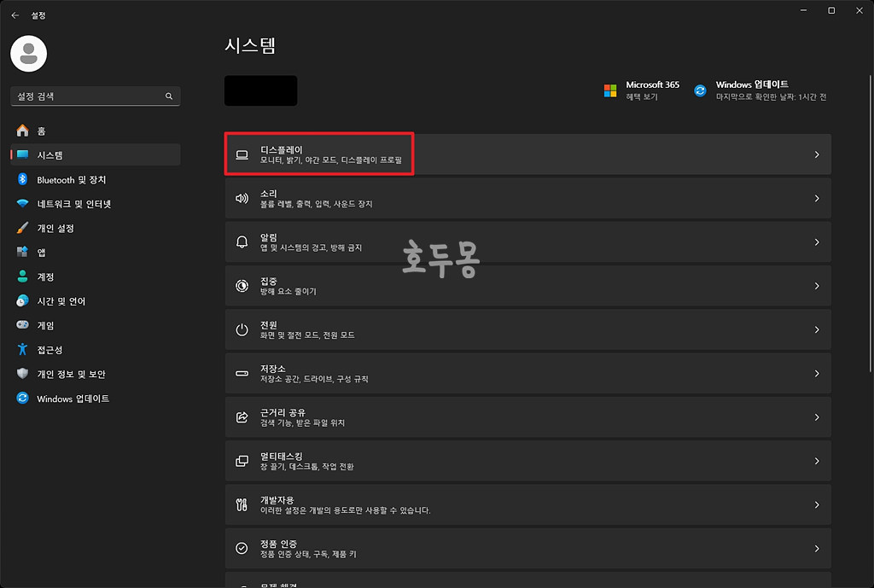
Task: Click the 디스플레이 laptop icon
Action: (x=242, y=154)
